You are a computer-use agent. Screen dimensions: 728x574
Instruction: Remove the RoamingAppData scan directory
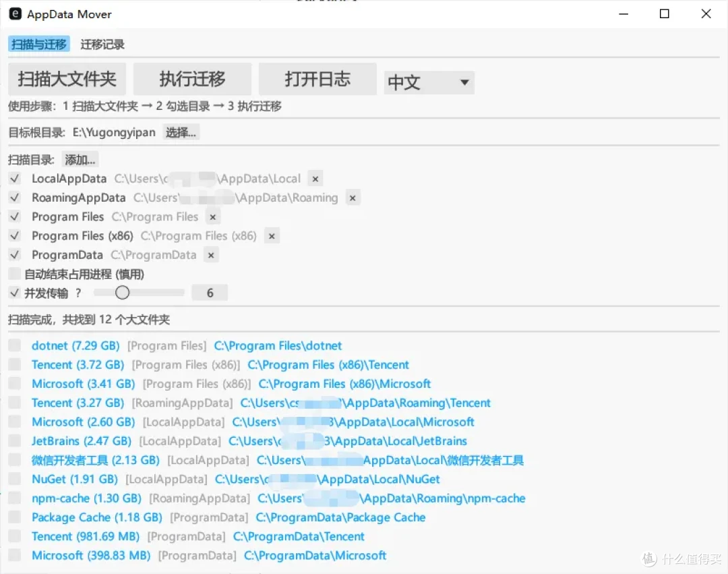point(353,198)
